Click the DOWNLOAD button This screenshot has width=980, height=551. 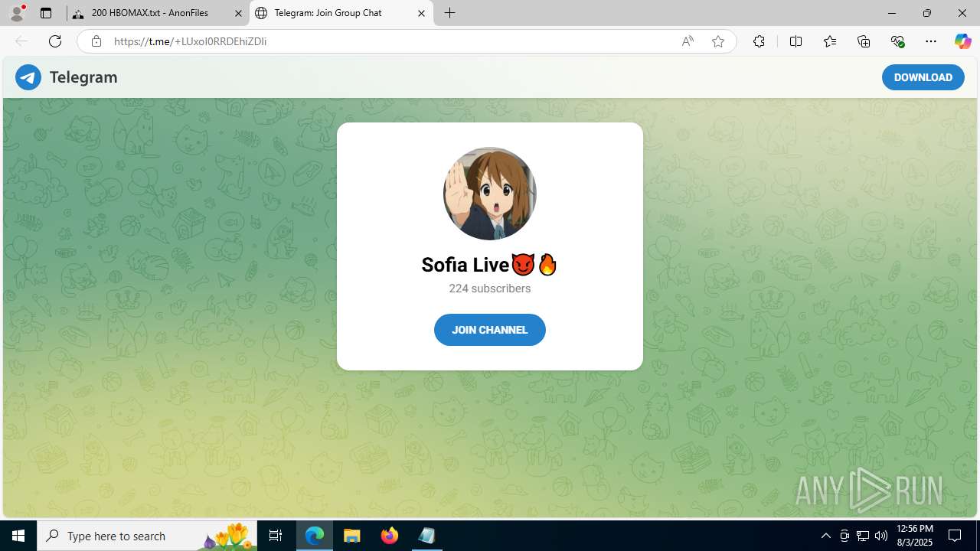coord(923,77)
